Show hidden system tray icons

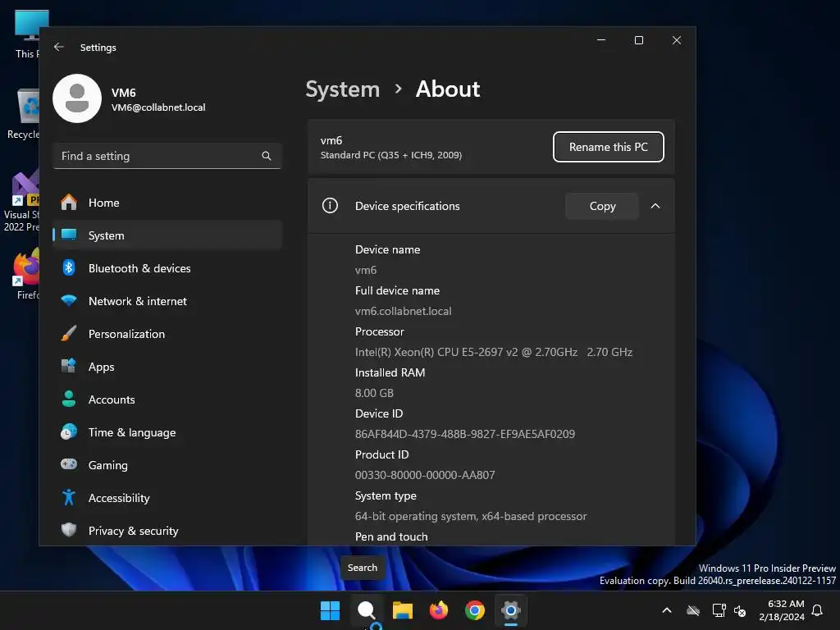[x=667, y=610]
